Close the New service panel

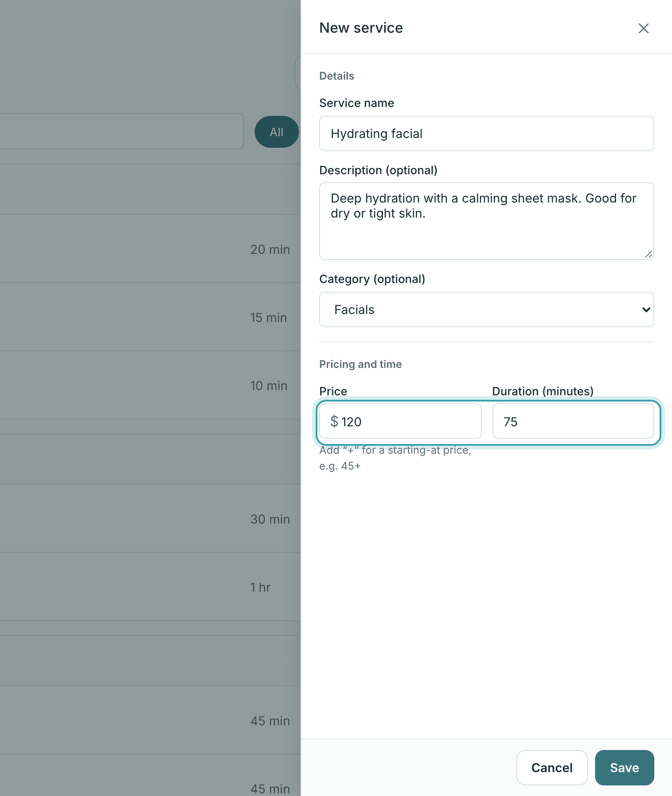tap(643, 28)
